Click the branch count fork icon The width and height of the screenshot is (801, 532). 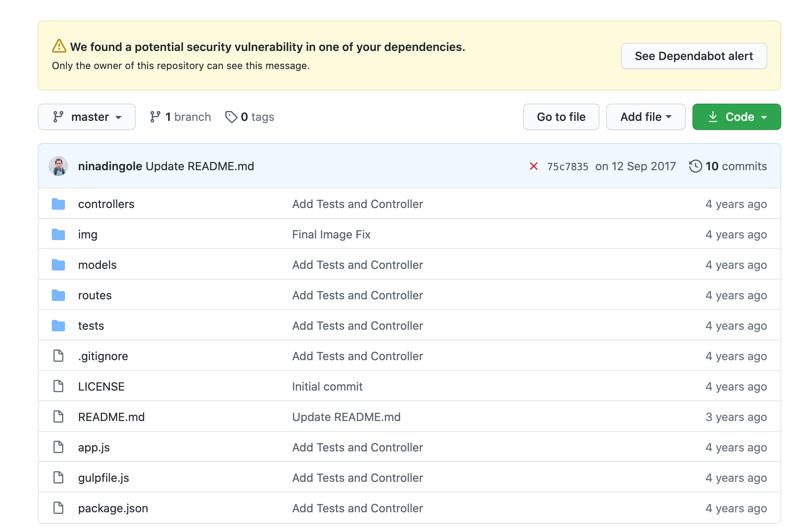[x=155, y=117]
